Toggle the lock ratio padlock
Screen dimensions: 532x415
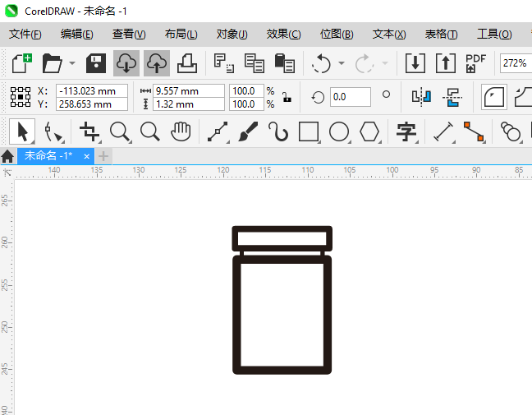coord(287,98)
